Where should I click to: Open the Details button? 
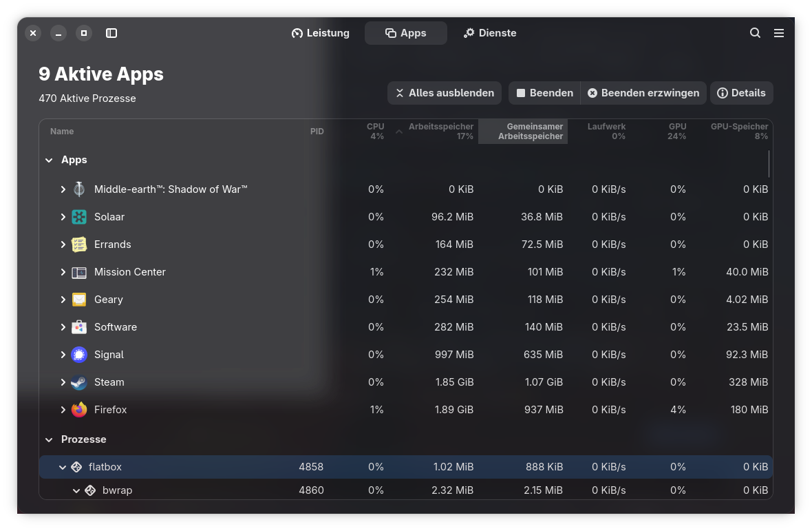click(742, 93)
